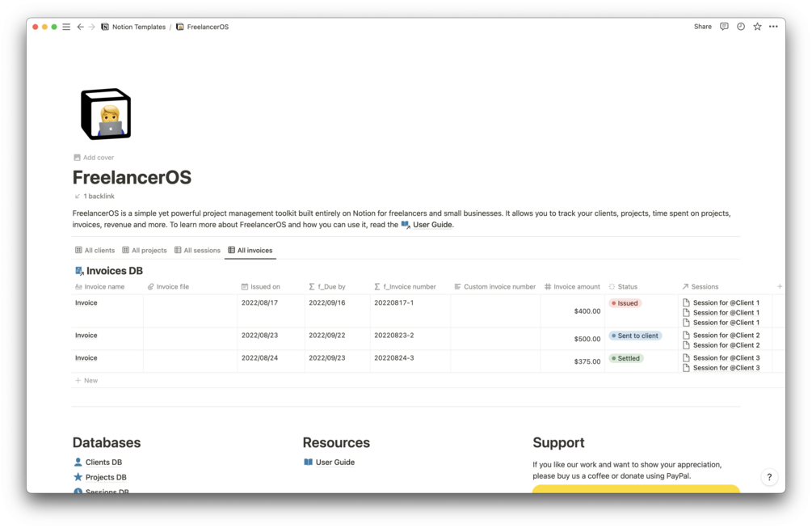Viewport: 812px width, 528px height.
Task: Click the Settled status tag
Action: 625,358
